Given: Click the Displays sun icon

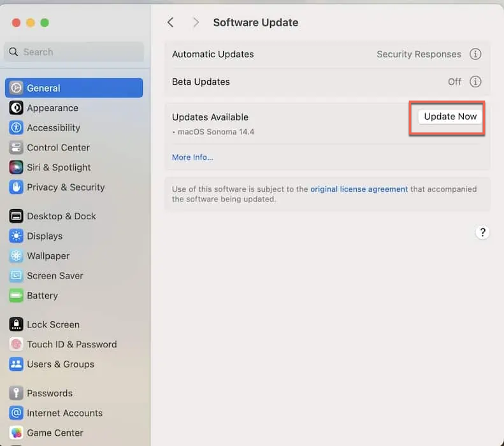Looking at the screenshot, I should pos(16,236).
